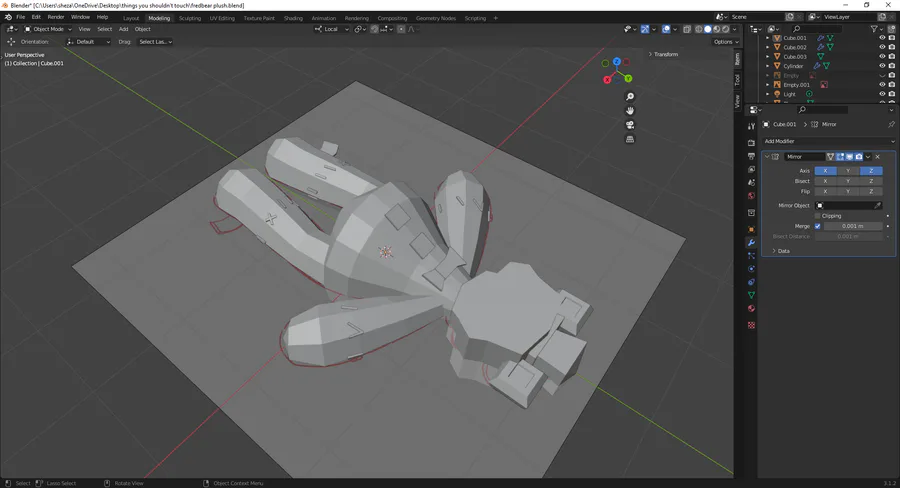The width and height of the screenshot is (900, 488).
Task: Switch to the Sculpting workspace tab
Action: coord(189,18)
